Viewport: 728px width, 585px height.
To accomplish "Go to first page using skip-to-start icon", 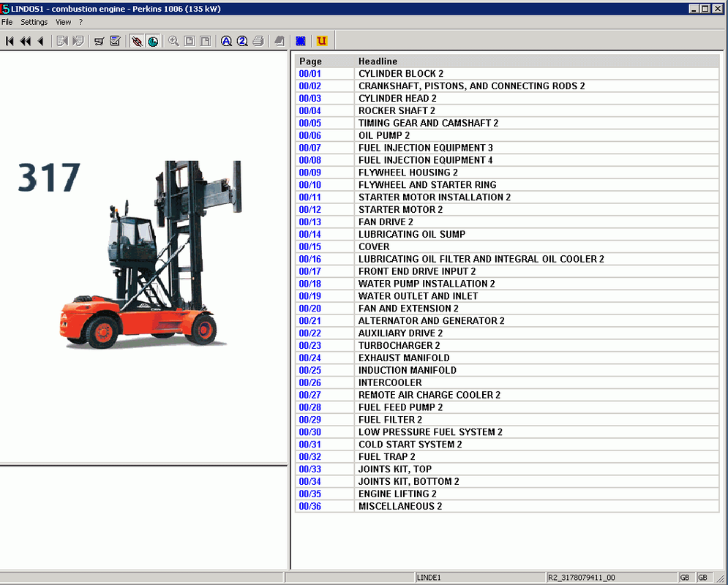I will tap(10, 41).
